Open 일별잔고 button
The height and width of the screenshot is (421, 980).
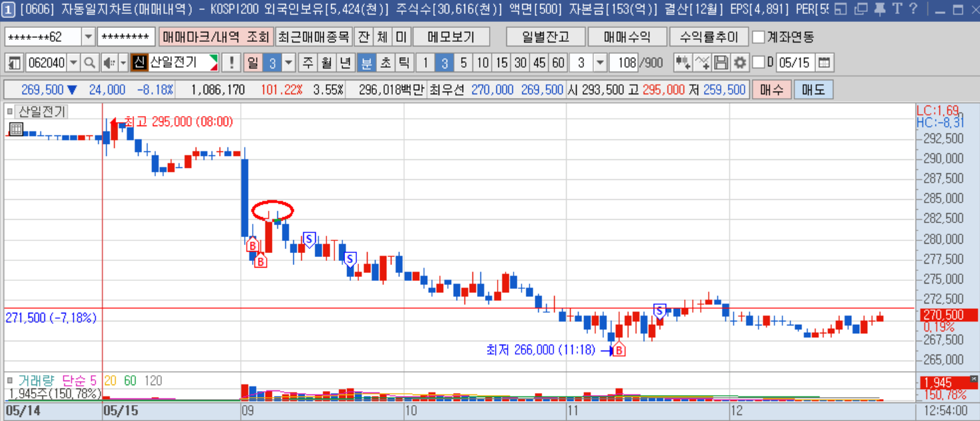pyautogui.click(x=545, y=37)
